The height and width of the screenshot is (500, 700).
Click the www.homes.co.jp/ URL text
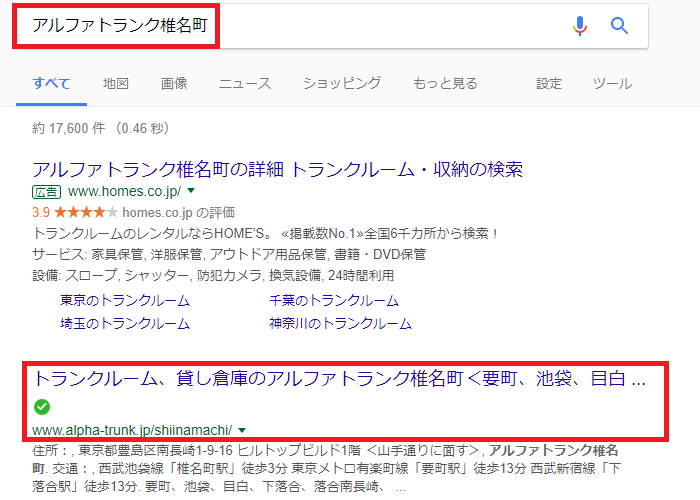point(125,192)
